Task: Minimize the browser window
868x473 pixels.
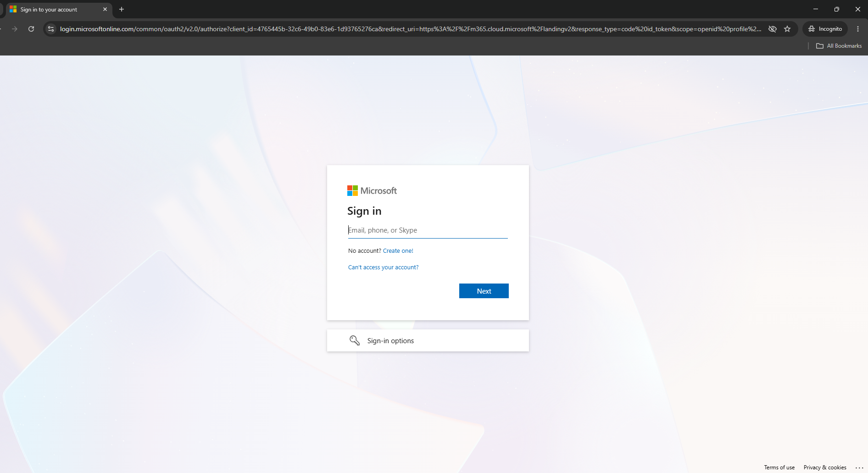Action: pos(815,9)
